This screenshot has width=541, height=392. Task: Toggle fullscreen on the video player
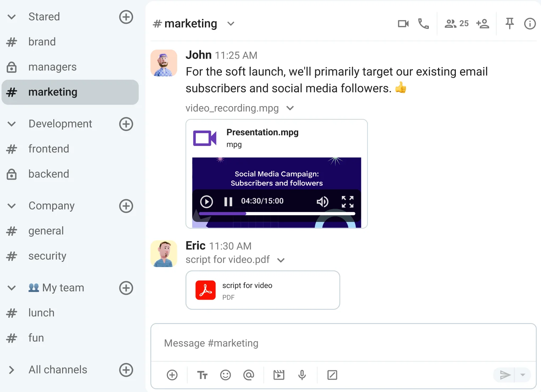348,202
